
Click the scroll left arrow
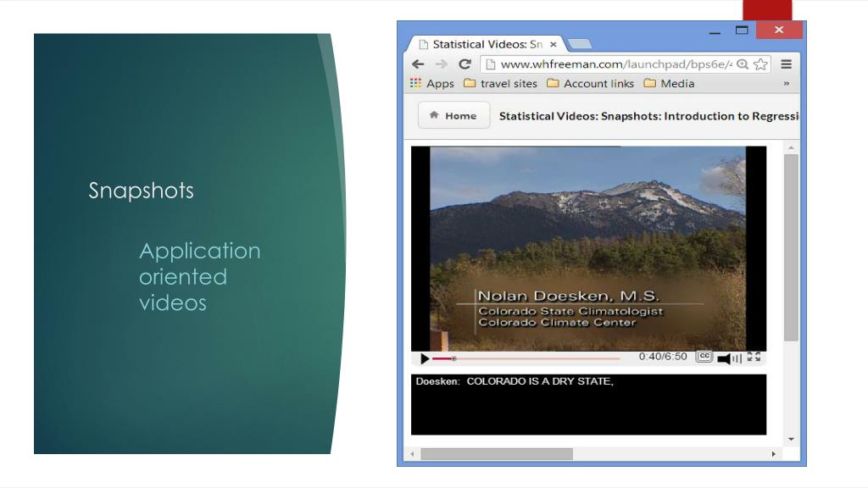pos(413,454)
